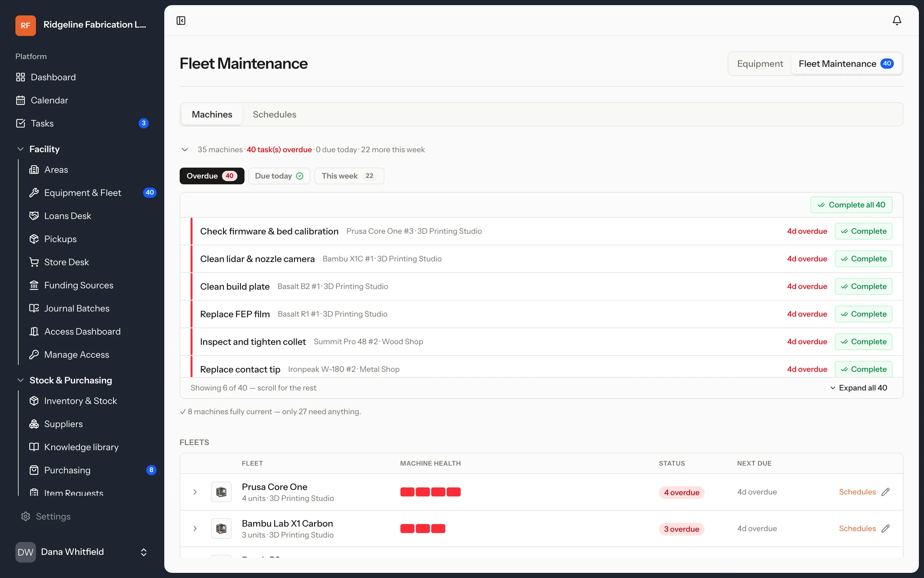This screenshot has height=578, width=924.
Task: Select the Fleet Maintenance tab at top right
Action: click(846, 64)
